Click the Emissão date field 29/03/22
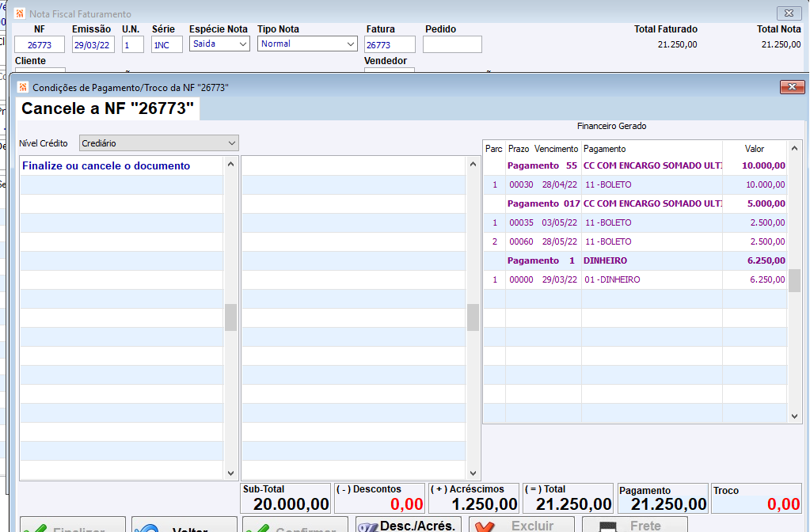This screenshot has height=532, width=810. point(93,45)
